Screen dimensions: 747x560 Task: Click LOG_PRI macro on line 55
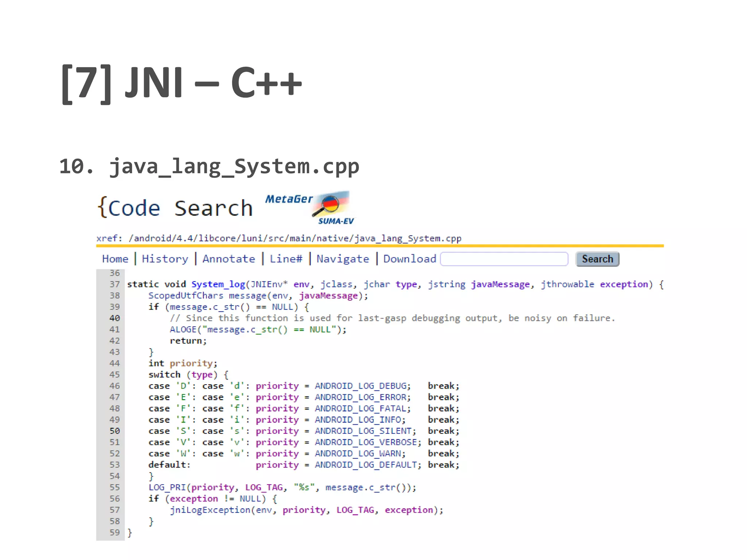tap(167, 487)
